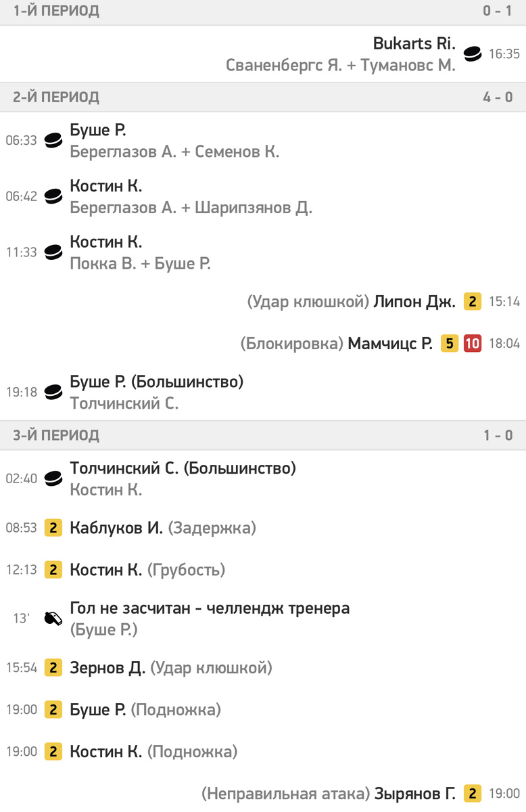Image resolution: width=526 pixels, height=812 pixels.
Task: Select the 3-Й ПЕРИОД header
Action: [x=263, y=435]
